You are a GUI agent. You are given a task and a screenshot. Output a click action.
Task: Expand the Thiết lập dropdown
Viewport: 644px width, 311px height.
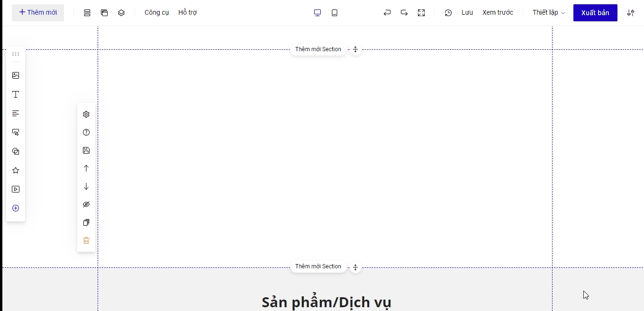tap(548, 13)
